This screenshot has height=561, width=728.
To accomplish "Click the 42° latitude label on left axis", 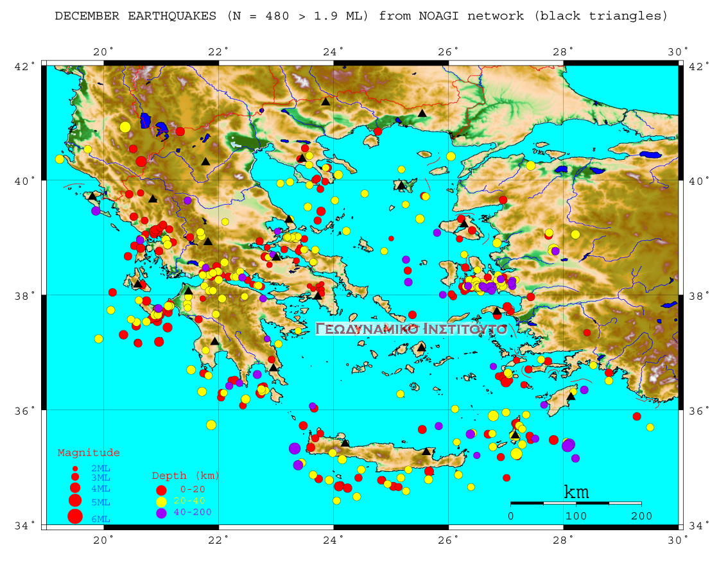I will [25, 66].
